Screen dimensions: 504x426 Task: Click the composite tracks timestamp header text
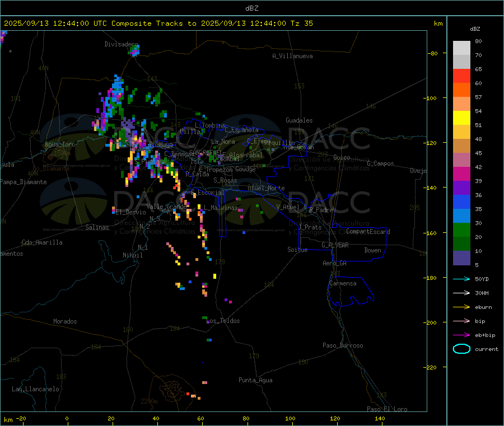click(x=158, y=24)
